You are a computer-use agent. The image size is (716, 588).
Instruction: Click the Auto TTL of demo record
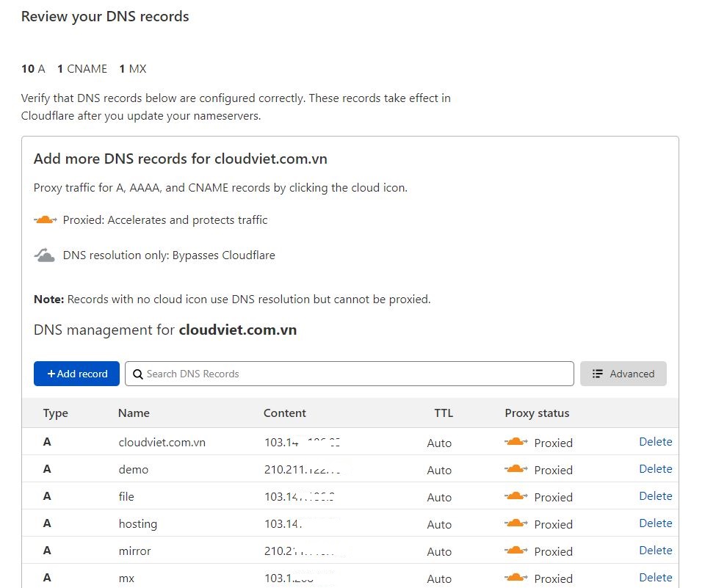click(439, 471)
